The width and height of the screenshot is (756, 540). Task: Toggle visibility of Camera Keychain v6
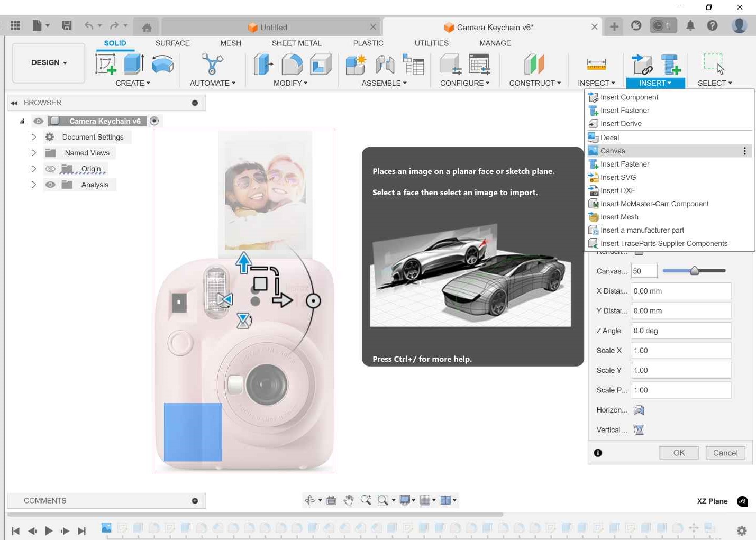(39, 121)
